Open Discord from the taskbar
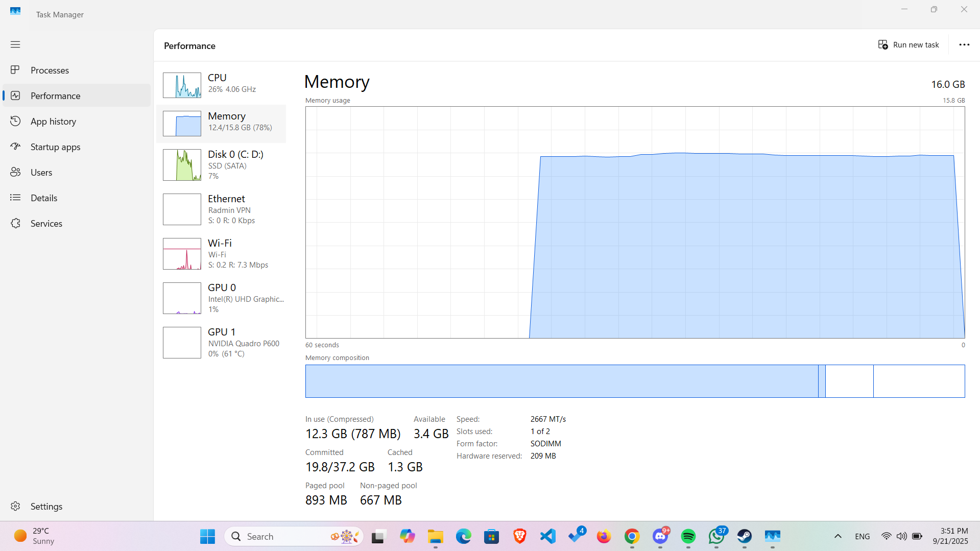 coord(660,536)
